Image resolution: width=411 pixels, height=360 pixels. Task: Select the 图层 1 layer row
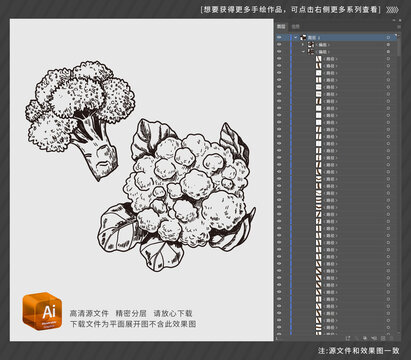click(337, 37)
